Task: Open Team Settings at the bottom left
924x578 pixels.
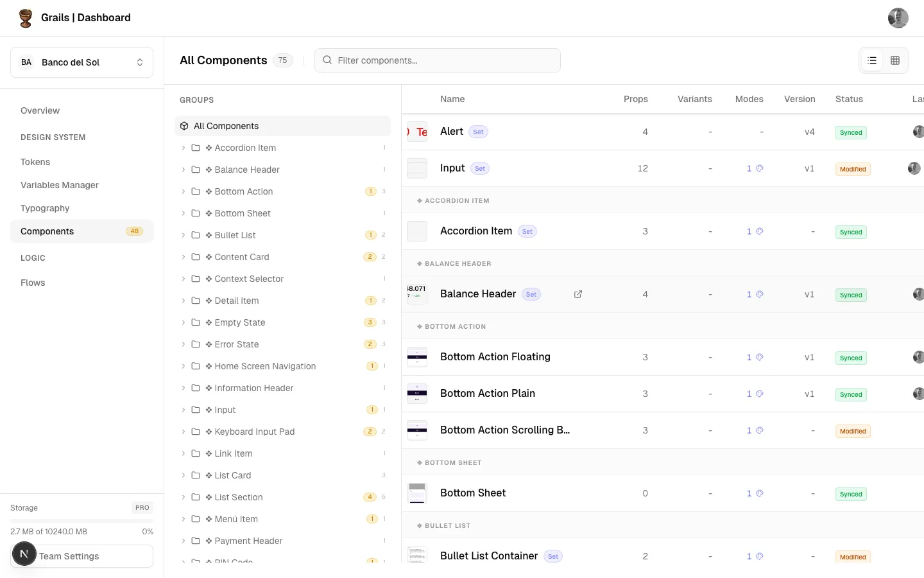Action: (x=69, y=556)
